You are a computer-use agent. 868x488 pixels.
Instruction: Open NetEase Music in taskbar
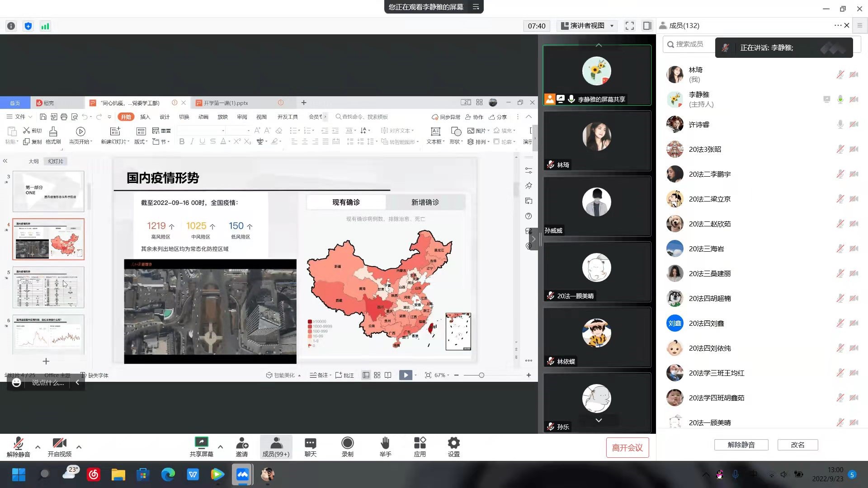94,474
